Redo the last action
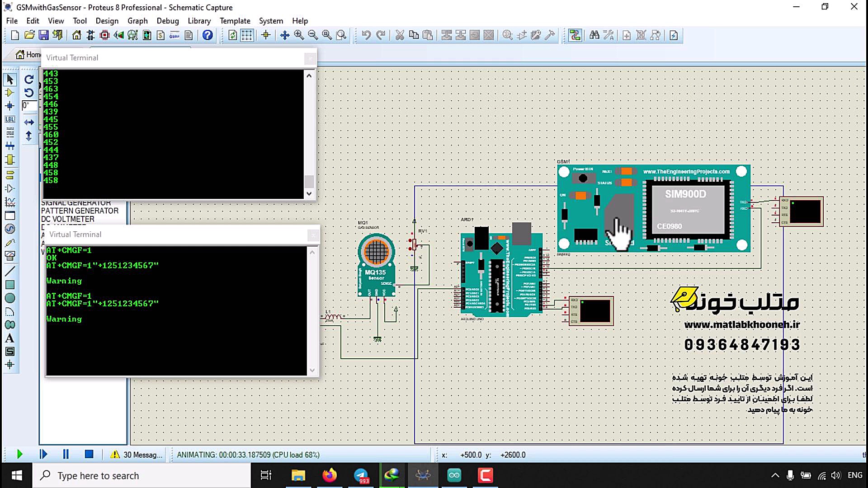 pos(381,35)
